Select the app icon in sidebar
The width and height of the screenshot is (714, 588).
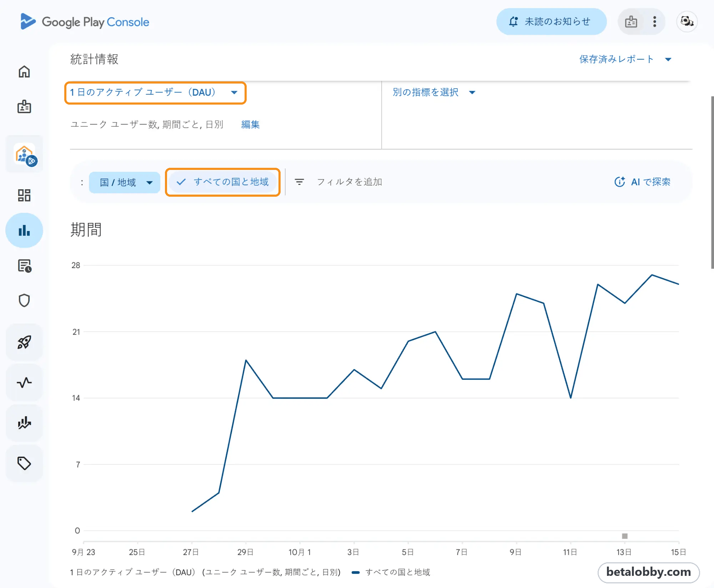(x=24, y=154)
